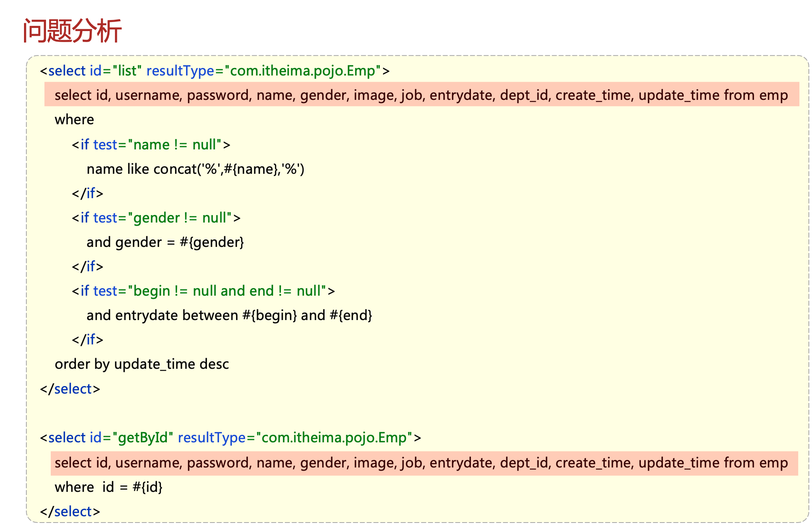Click the closing </if> after gender condition

[87, 267]
